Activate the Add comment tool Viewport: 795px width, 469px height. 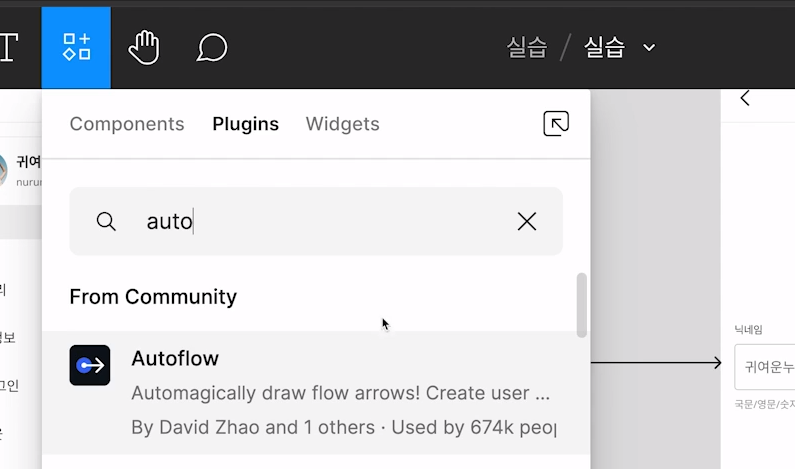[211, 47]
